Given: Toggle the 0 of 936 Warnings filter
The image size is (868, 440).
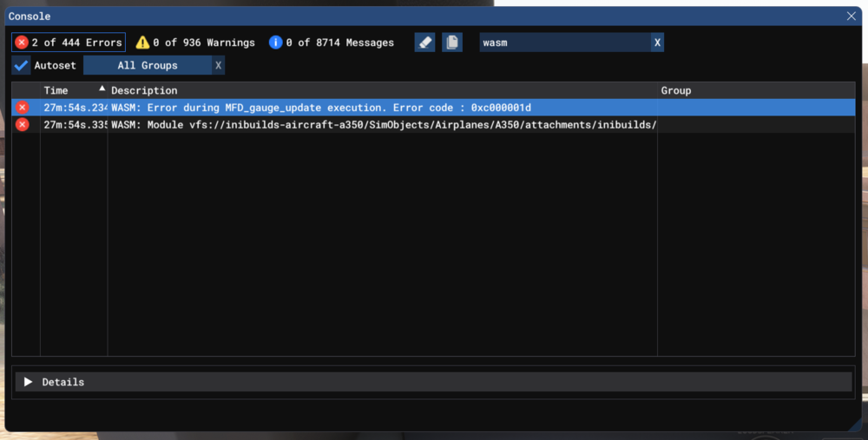Looking at the screenshot, I should pos(195,43).
